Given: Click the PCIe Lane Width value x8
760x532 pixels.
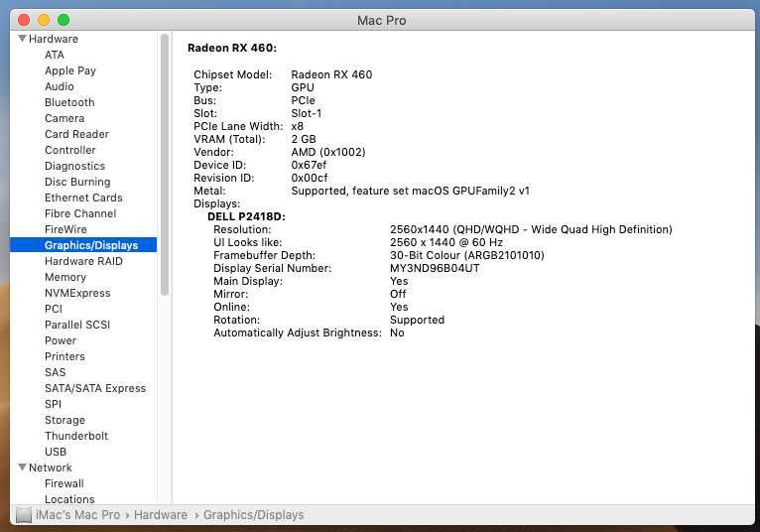Looking at the screenshot, I should pyautogui.click(x=297, y=126).
